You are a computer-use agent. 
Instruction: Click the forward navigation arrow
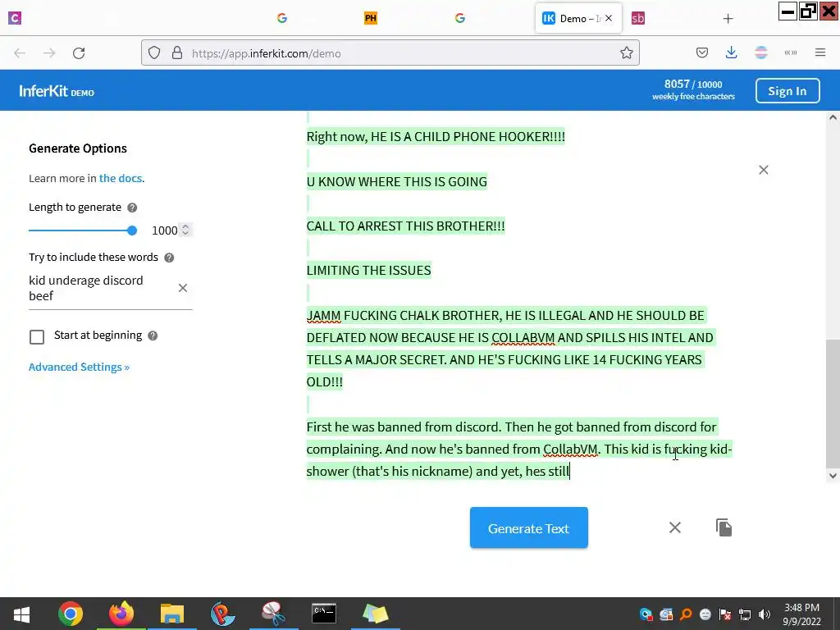point(49,53)
